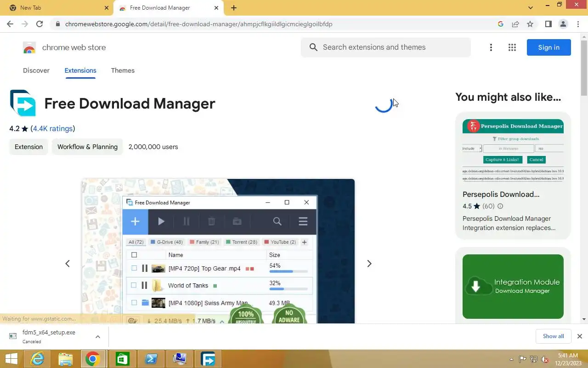Image resolution: width=588 pixels, height=368 pixels.
Task: Click the volume icon in system tray
Action: point(545,359)
